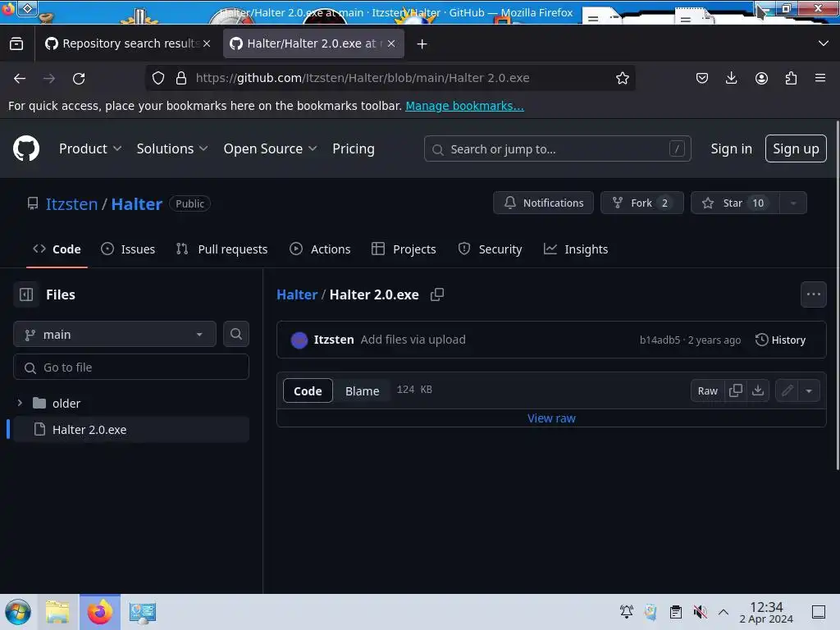The width and height of the screenshot is (840, 630).
Task: Toggle the muted volume tray icon
Action: point(700,611)
